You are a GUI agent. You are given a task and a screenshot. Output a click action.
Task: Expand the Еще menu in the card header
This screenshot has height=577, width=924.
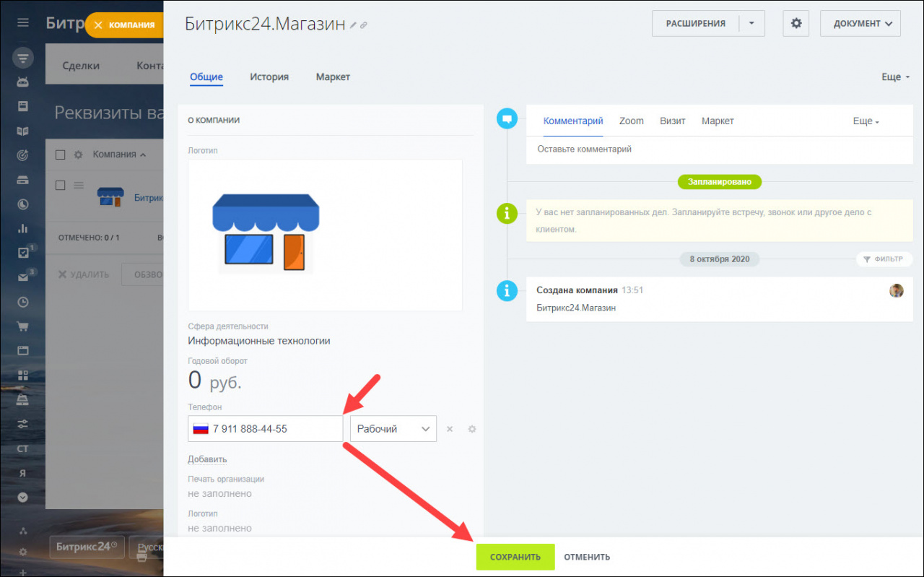click(896, 77)
